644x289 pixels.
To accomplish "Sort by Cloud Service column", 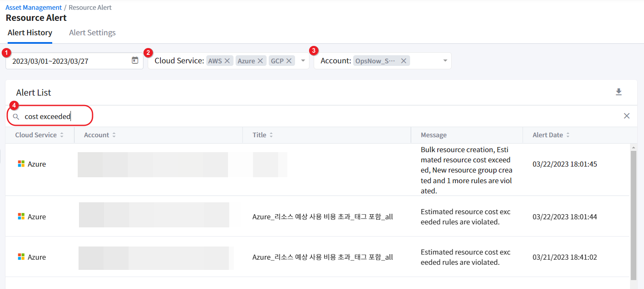I will coord(62,135).
